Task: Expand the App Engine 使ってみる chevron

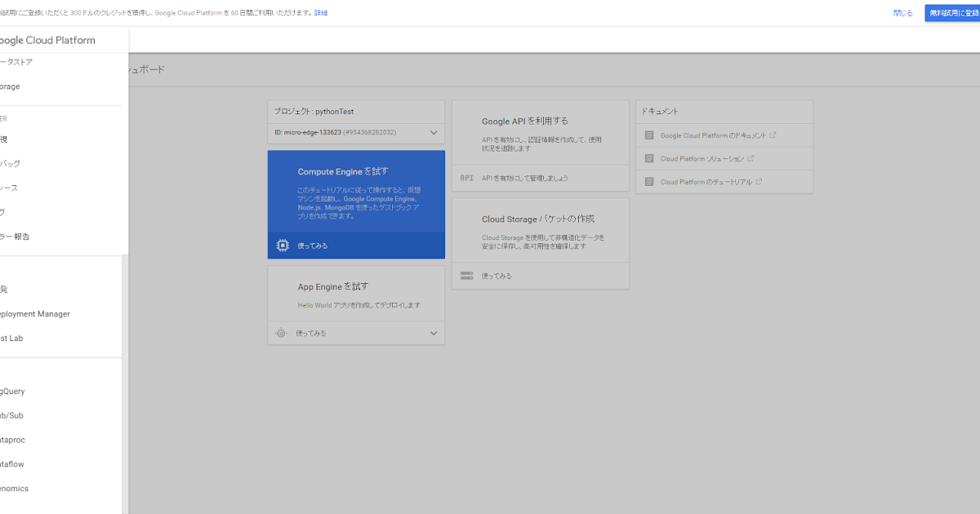Action: [434, 332]
